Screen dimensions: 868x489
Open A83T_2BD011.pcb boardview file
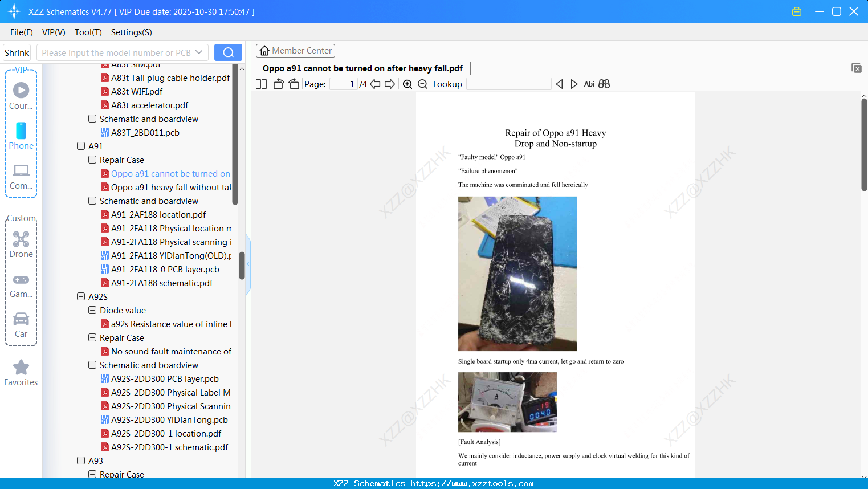tap(145, 132)
